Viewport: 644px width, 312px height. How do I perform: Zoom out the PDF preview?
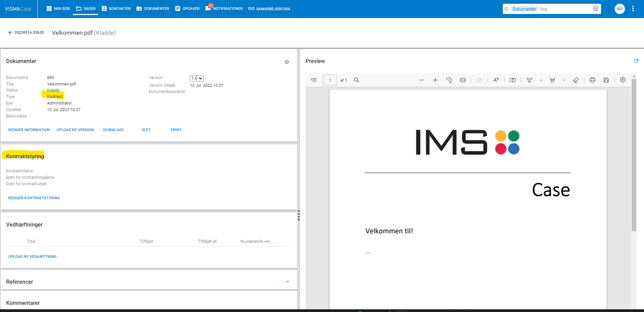tap(422, 80)
